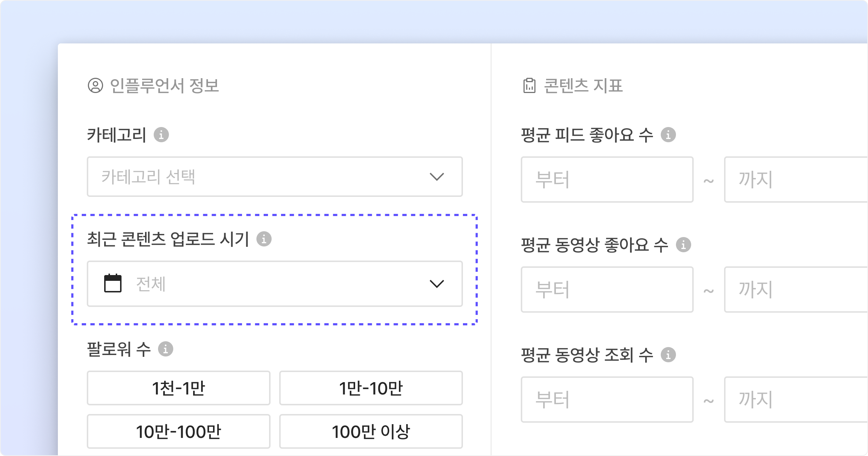Click info icon beside 최근 콘텐츠 업로드 시기
The image size is (868, 456).
264,239
